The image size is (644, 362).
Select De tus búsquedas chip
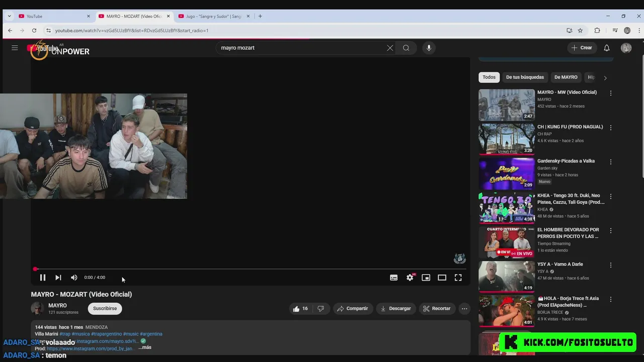525,77
